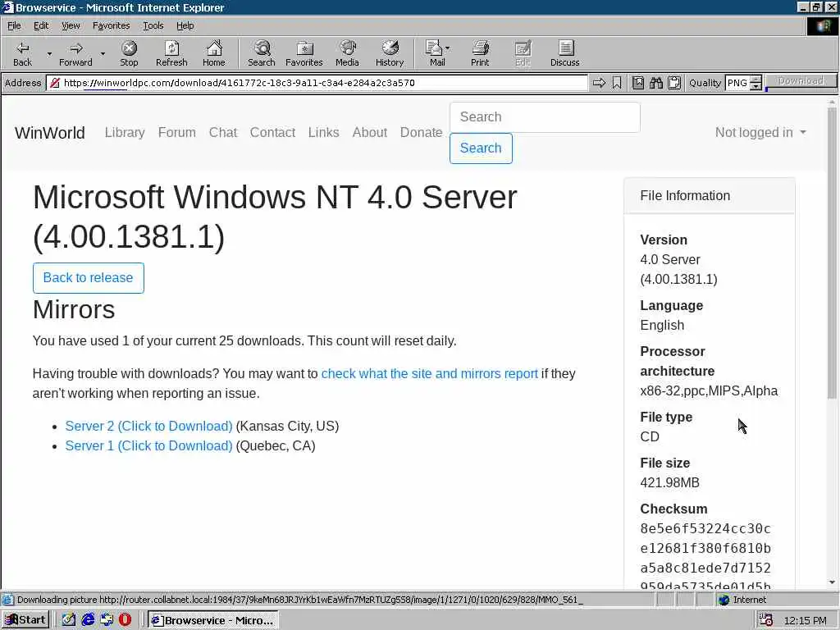
Task: Click the vertical scrollbar thumb
Action: 832,252
